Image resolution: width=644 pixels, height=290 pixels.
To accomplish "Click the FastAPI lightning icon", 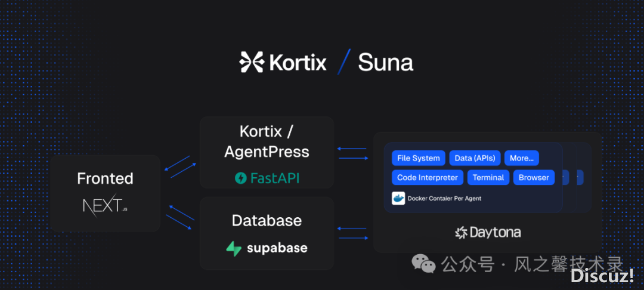I will (x=241, y=178).
